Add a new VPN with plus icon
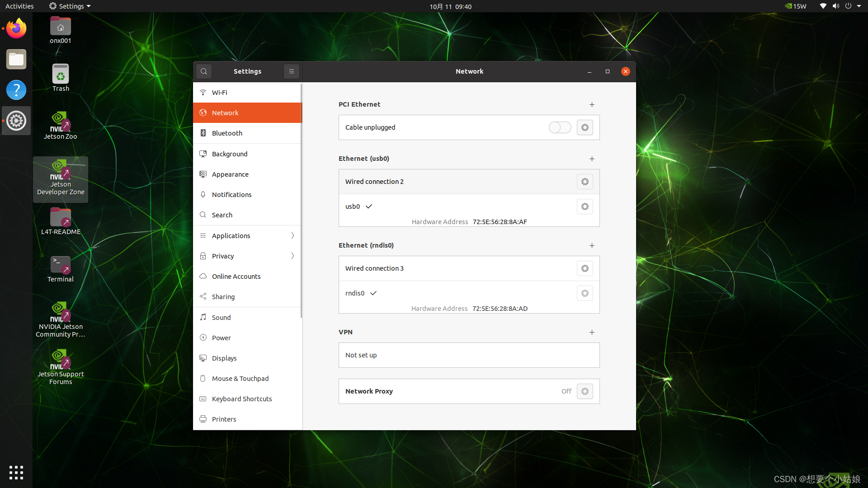The image size is (868, 488). pos(592,332)
